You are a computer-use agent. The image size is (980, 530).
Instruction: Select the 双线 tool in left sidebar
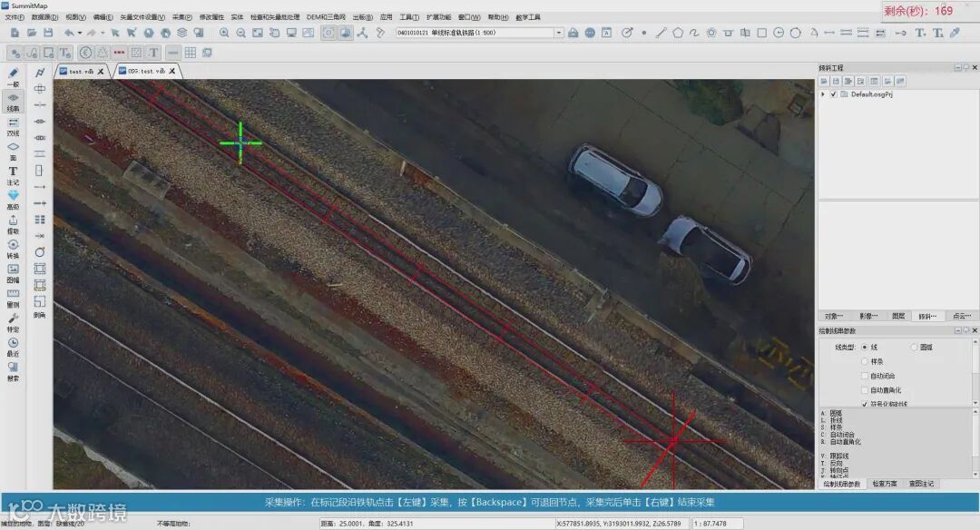13,126
